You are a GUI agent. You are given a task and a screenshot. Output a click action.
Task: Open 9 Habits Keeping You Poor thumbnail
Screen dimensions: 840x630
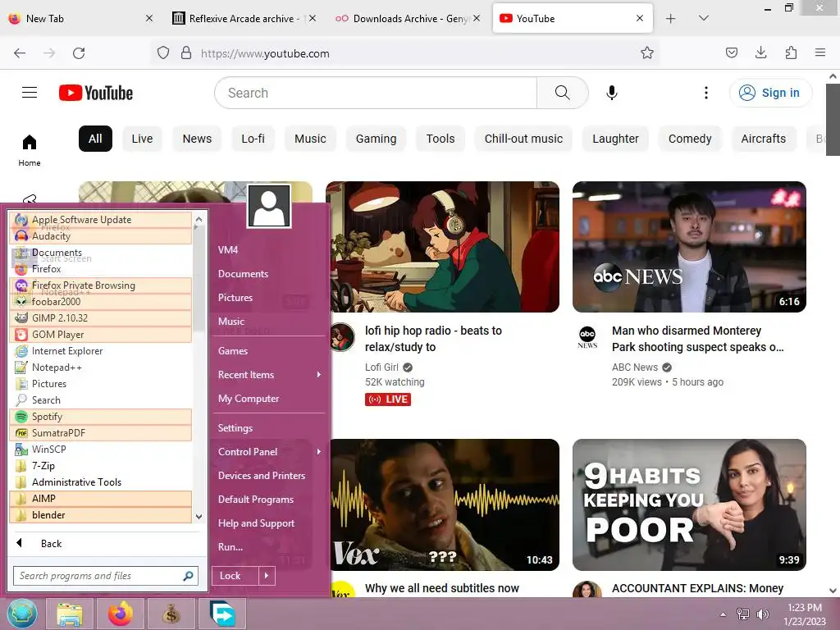tap(689, 505)
